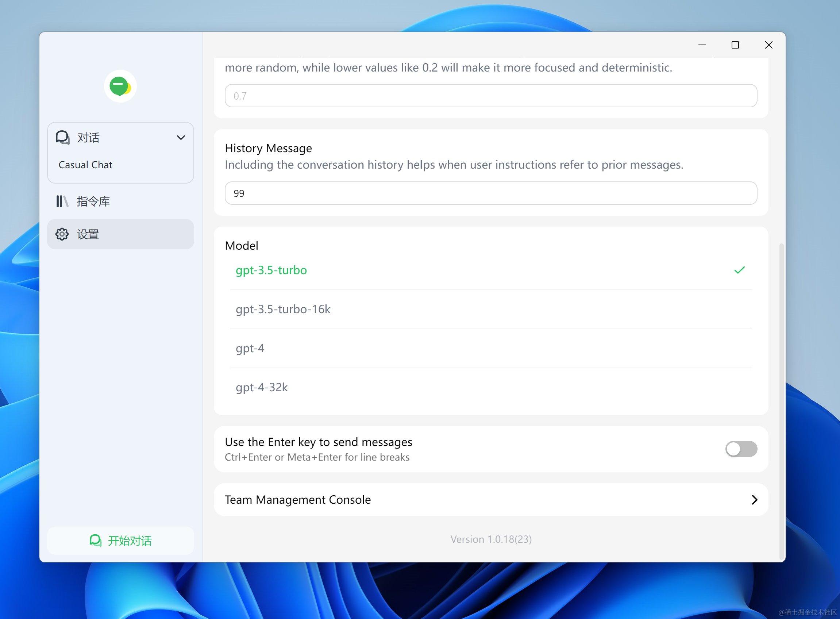
Task: Choose the gpt-4-32k model
Action: (262, 387)
